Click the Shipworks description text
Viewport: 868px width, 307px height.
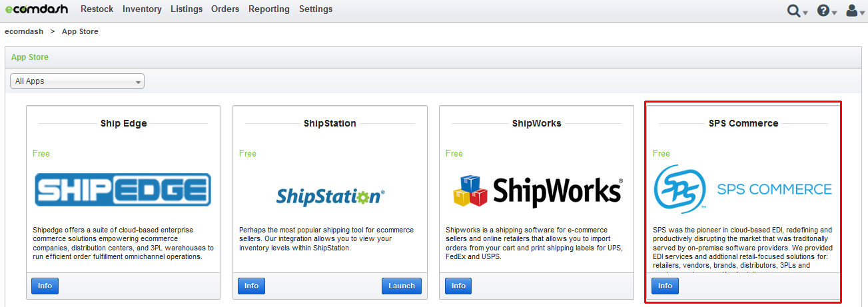click(536, 243)
